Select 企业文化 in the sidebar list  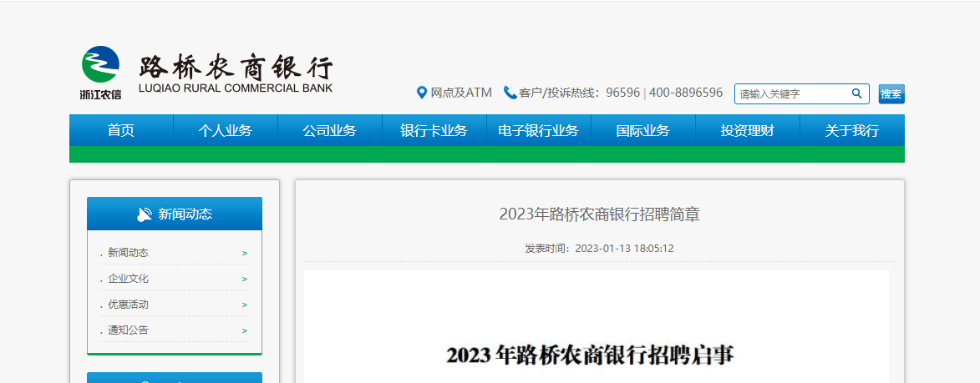[128, 278]
